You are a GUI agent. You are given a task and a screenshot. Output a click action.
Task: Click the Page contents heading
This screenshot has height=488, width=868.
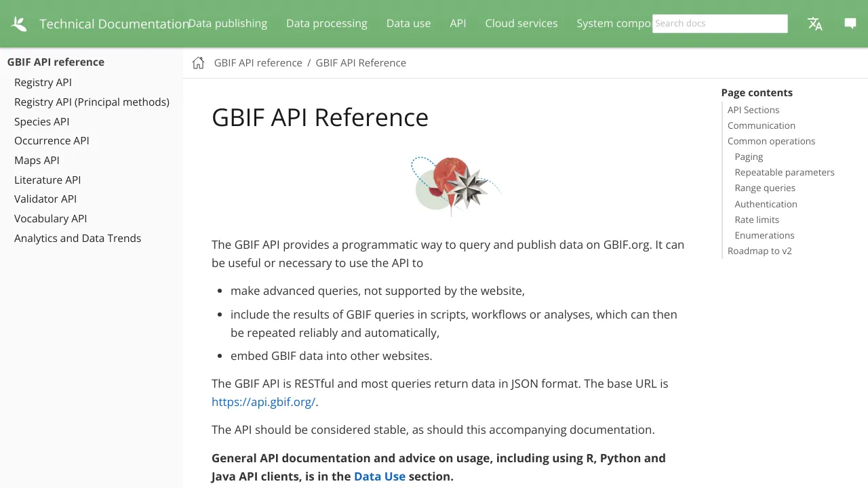[757, 93]
